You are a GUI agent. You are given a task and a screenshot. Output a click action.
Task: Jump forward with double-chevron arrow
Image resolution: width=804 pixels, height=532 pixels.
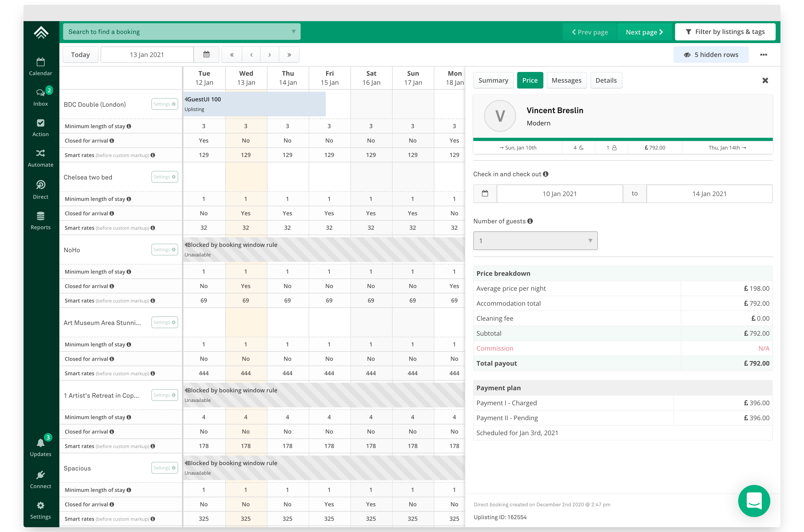289,55
